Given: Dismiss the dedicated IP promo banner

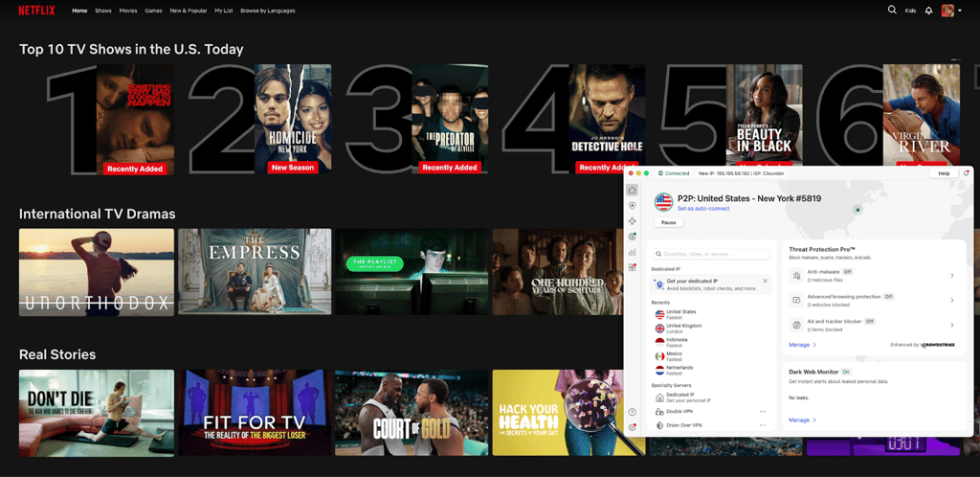Looking at the screenshot, I should pyautogui.click(x=765, y=282).
